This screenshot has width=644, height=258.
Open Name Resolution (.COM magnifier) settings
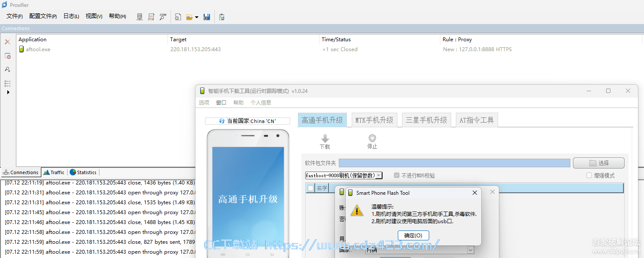coord(163,17)
